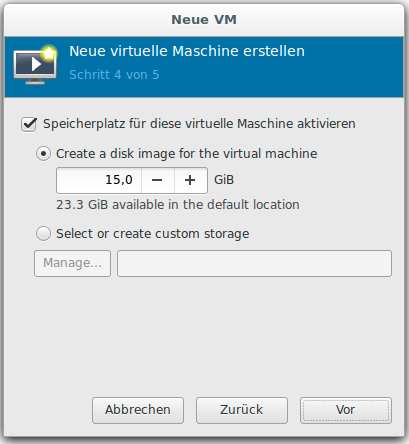Click the disk size value field showing 15,0

99,180
